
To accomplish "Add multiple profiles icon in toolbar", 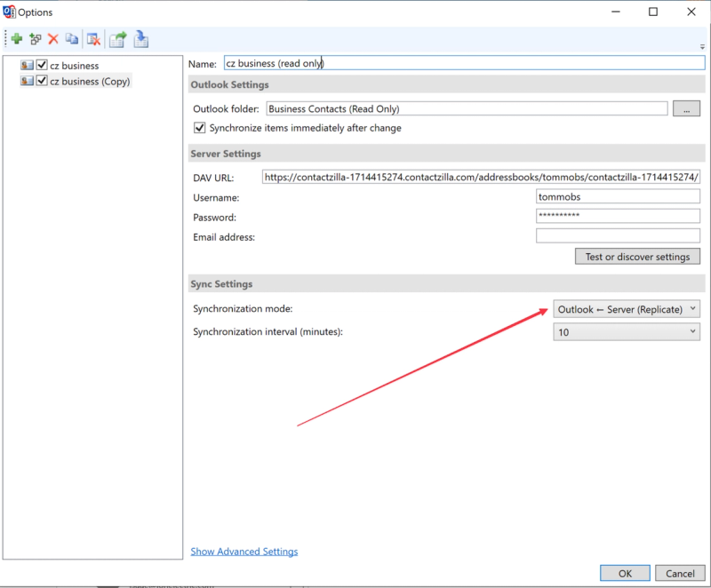I will click(x=36, y=39).
